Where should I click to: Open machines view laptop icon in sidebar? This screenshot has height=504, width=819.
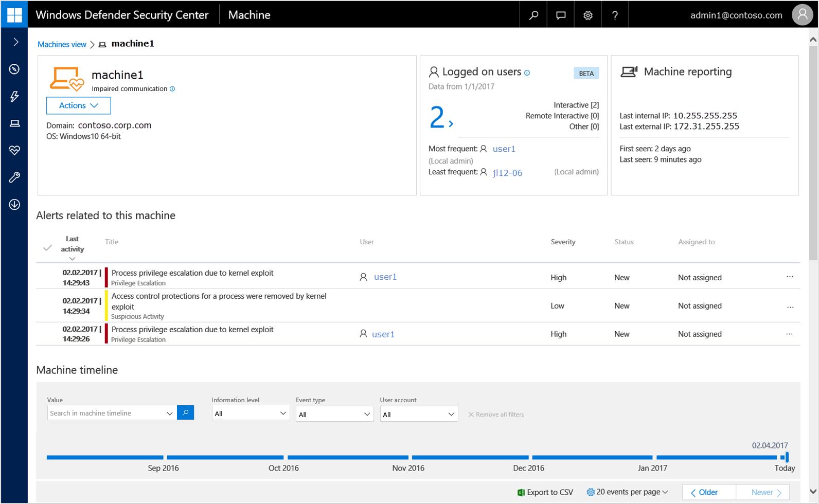pyautogui.click(x=14, y=123)
